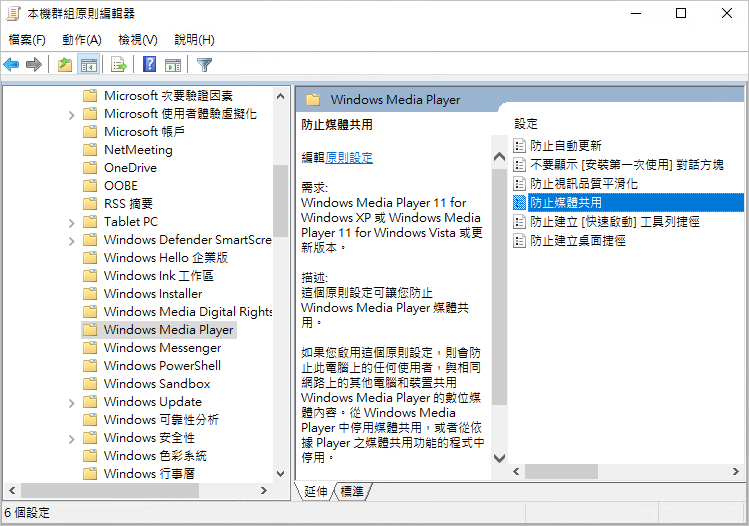This screenshot has width=749, height=526.
Task: Click the Filter funnel toolbar icon
Action: (x=204, y=64)
